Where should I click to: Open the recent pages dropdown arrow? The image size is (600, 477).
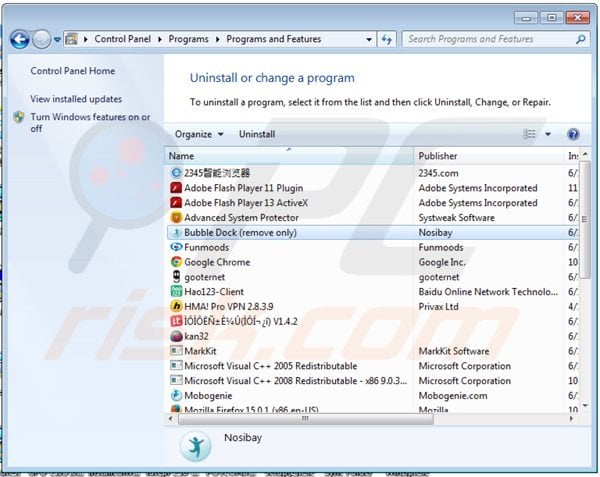coord(57,39)
